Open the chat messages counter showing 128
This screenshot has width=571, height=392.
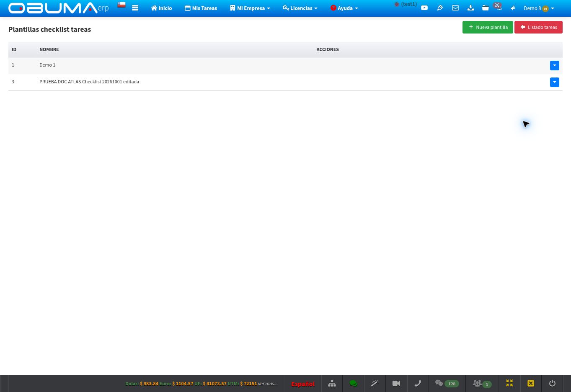447,384
